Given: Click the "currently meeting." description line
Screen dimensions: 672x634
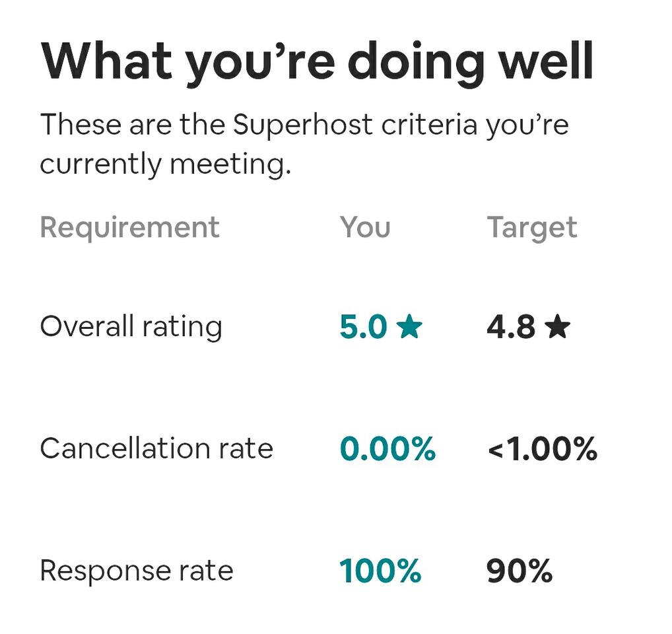Looking at the screenshot, I should click(165, 163).
